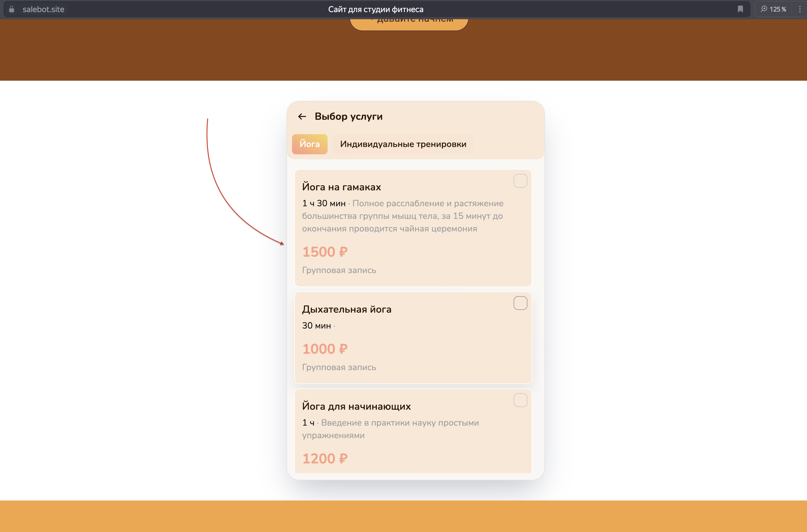
Task: Go back using the arrow beside Выбор услуги
Action: (302, 117)
